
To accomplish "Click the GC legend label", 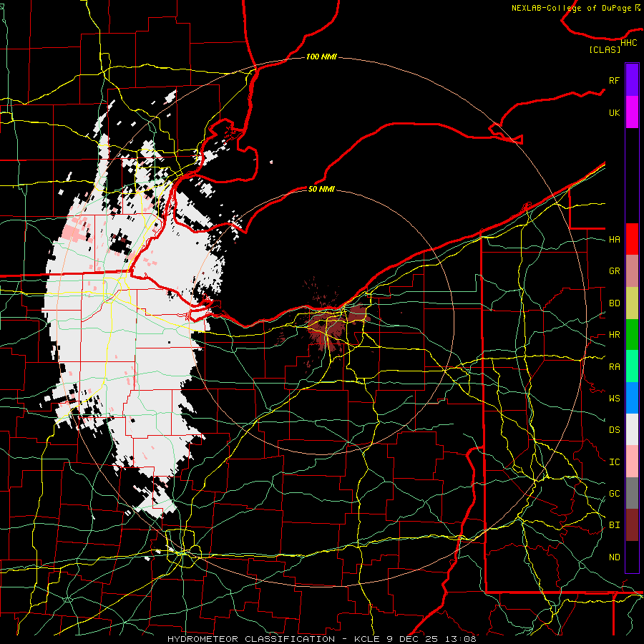I will coord(614,494).
